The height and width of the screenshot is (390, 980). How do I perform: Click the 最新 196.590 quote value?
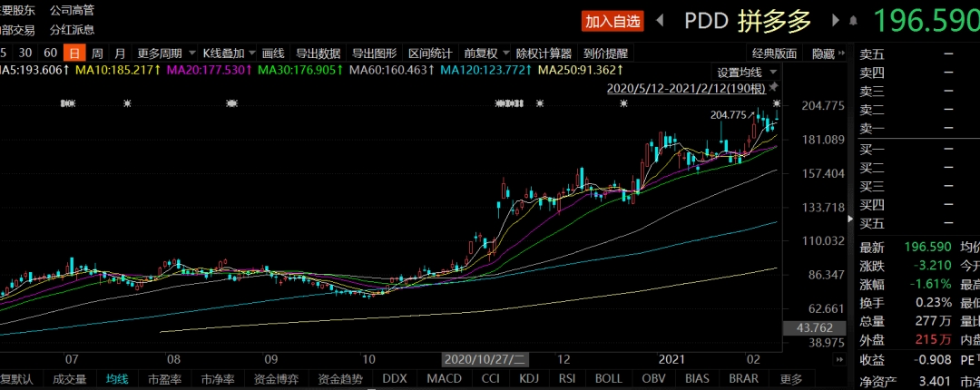(927, 247)
